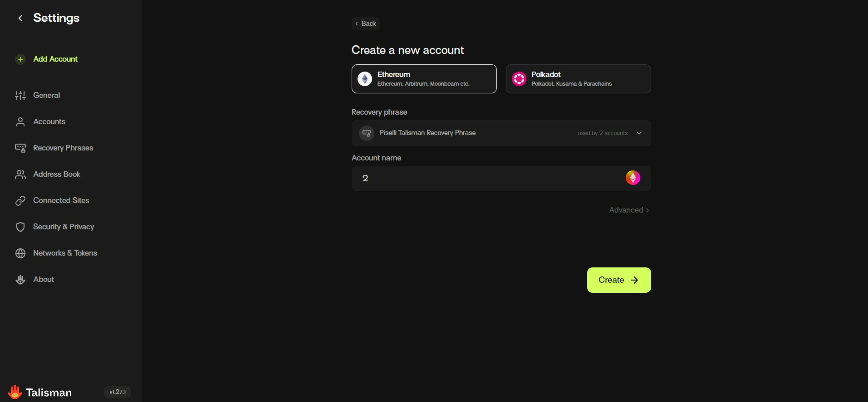Click the Security & Privacy shield icon
The width and height of the screenshot is (868, 402).
[20, 227]
